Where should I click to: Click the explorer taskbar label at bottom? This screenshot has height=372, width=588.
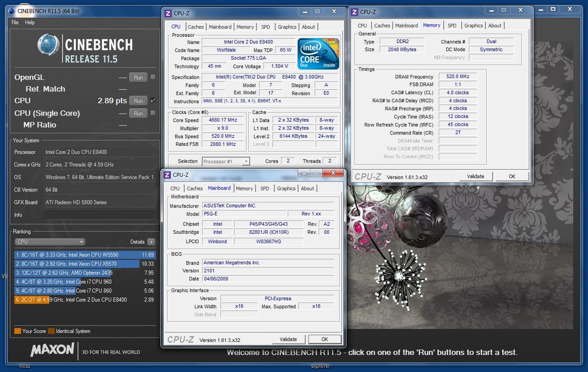coord(320,366)
